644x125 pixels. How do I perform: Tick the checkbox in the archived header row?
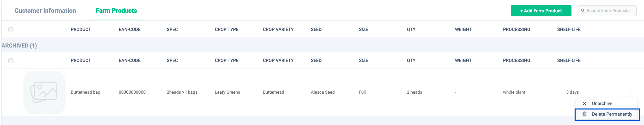click(11, 61)
